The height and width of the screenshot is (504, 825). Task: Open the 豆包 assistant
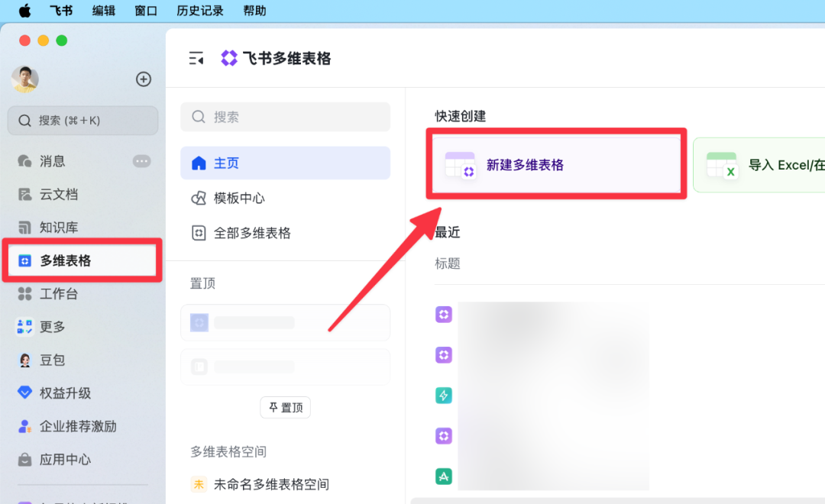[x=53, y=360]
